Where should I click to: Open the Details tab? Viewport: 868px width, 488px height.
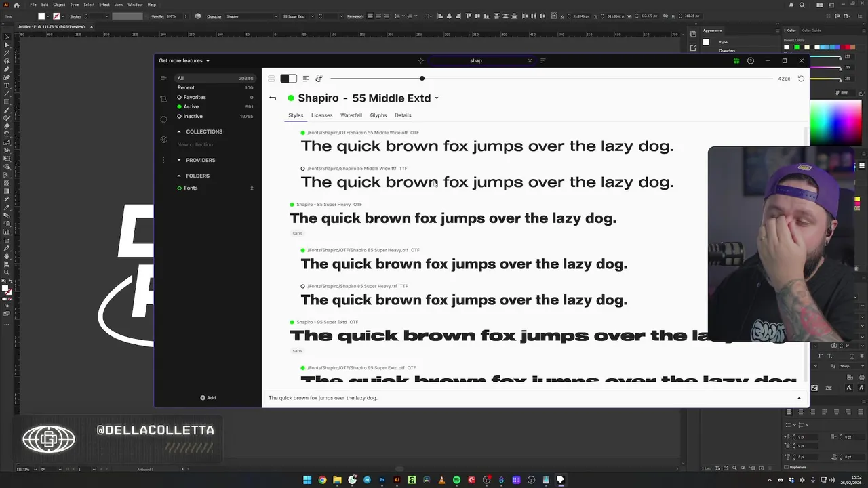click(x=403, y=115)
